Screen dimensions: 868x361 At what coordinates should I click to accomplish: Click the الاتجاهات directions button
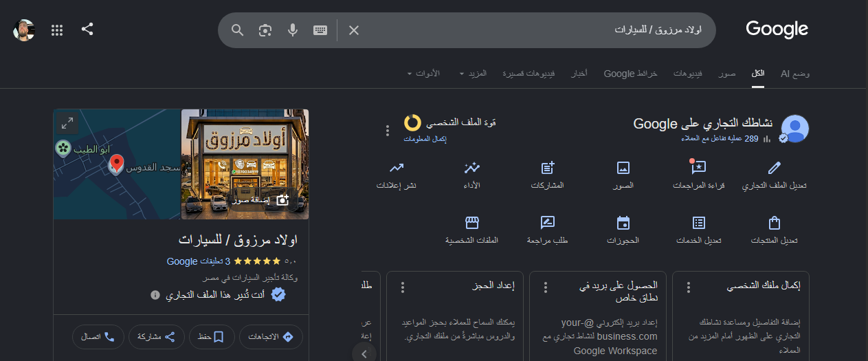coord(270,337)
